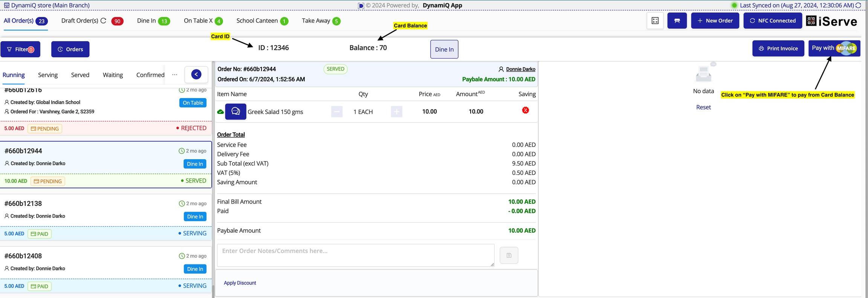Click the save order notes icon
868x298 pixels.
(509, 255)
